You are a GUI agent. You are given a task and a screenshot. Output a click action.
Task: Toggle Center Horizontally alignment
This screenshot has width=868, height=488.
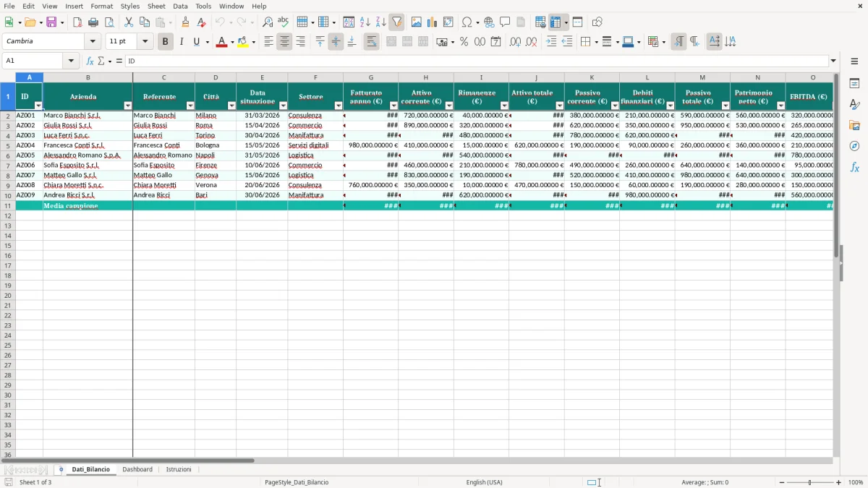(x=284, y=42)
